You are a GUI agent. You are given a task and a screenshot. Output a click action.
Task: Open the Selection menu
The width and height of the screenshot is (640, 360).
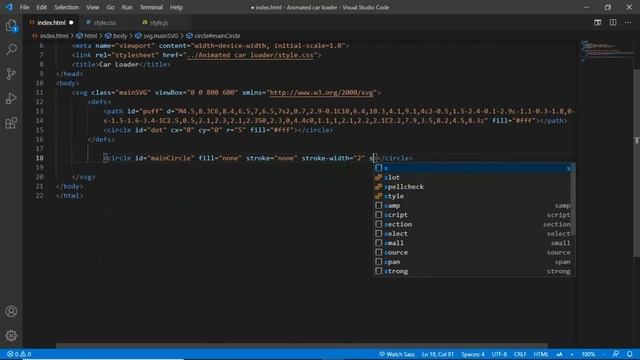pyautogui.click(x=67, y=7)
